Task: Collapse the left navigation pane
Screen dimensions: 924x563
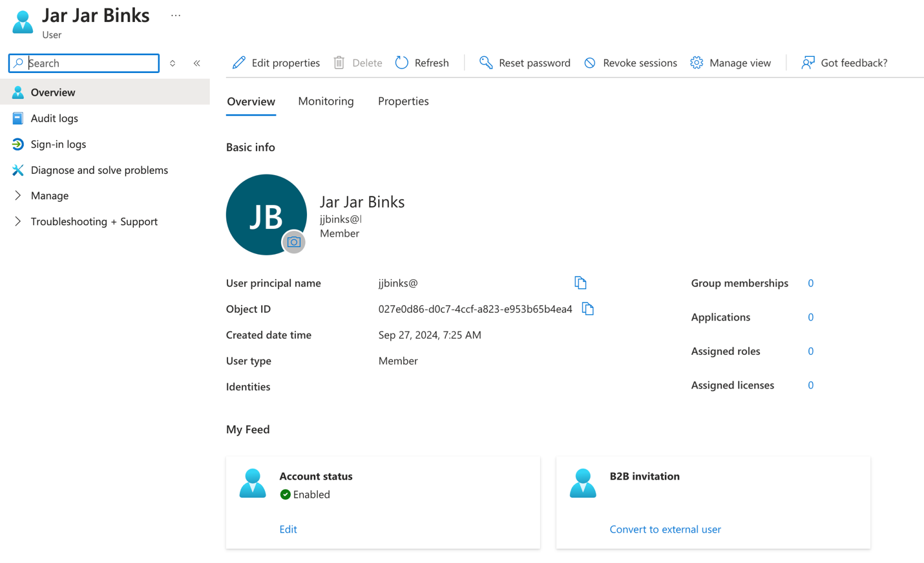Action: click(x=197, y=63)
